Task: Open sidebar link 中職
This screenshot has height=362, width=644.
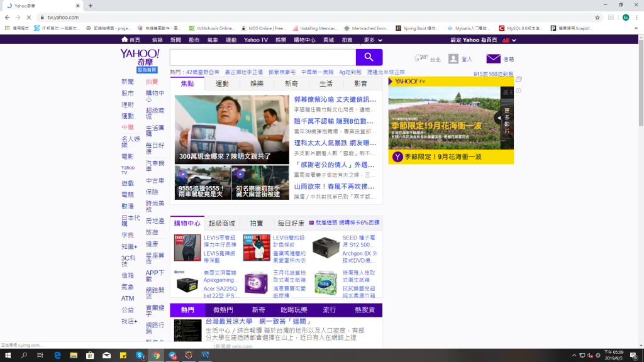Action: [128, 127]
